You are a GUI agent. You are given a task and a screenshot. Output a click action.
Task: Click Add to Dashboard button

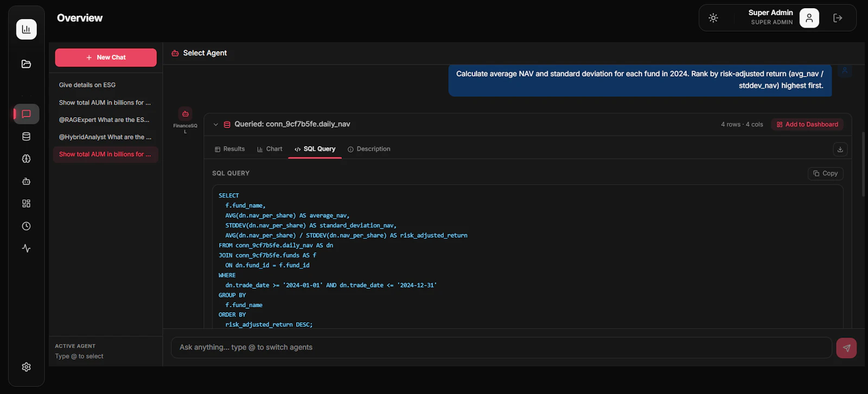coord(807,124)
